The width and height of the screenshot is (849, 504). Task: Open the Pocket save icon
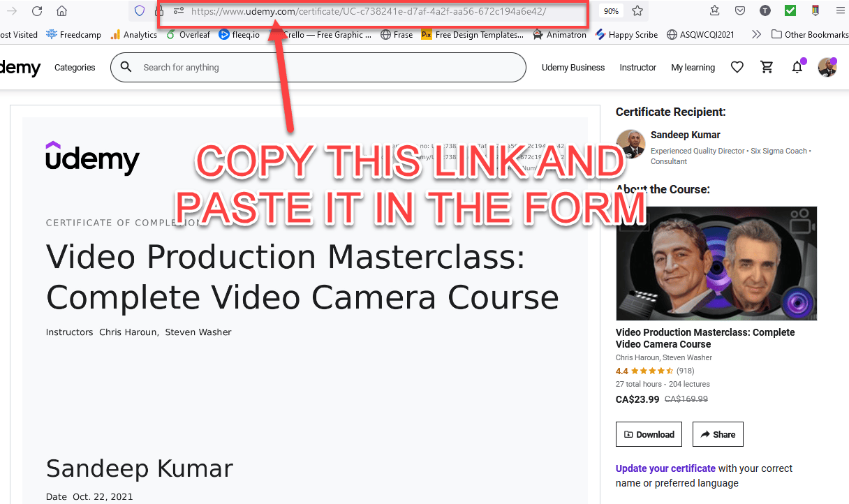coord(740,10)
